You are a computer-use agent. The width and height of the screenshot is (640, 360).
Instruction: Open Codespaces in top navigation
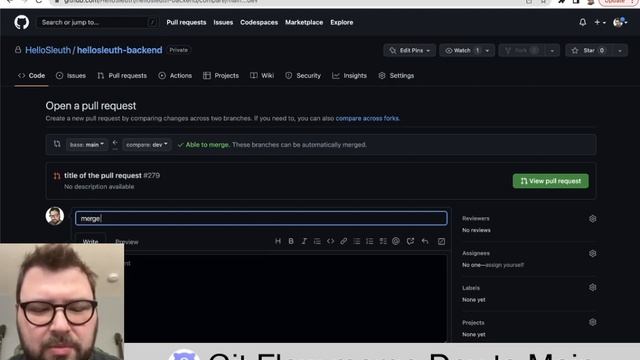(x=259, y=22)
